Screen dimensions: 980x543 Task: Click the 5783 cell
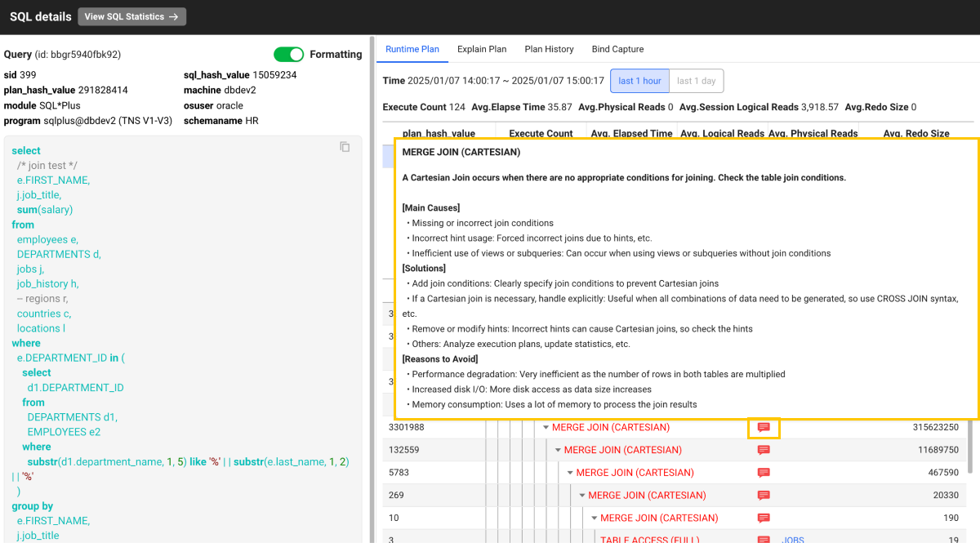(x=399, y=473)
